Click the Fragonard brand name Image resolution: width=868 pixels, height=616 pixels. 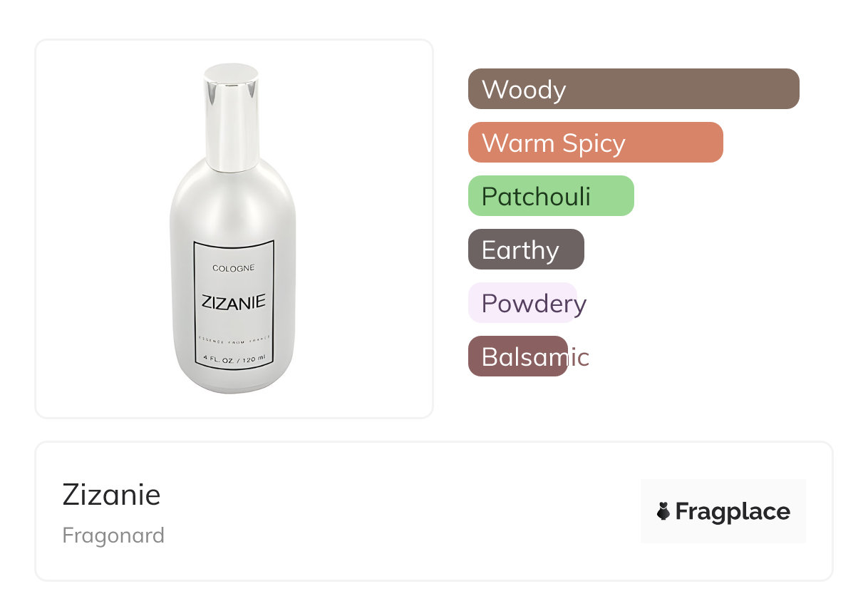[113, 535]
